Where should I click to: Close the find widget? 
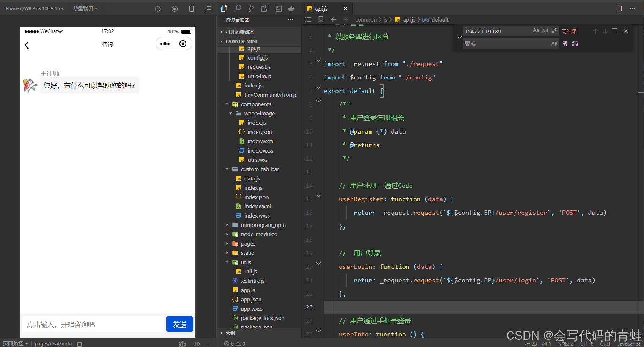point(626,31)
